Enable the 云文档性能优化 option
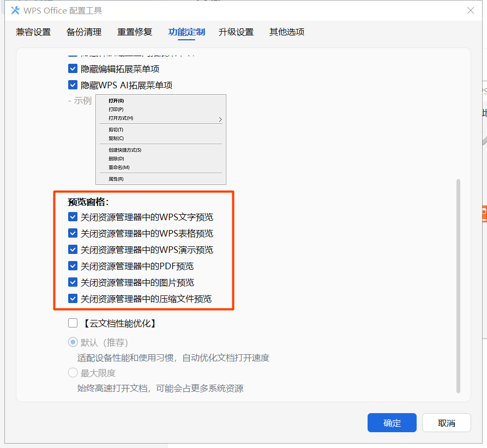The width and height of the screenshot is (487, 448). 73,323
